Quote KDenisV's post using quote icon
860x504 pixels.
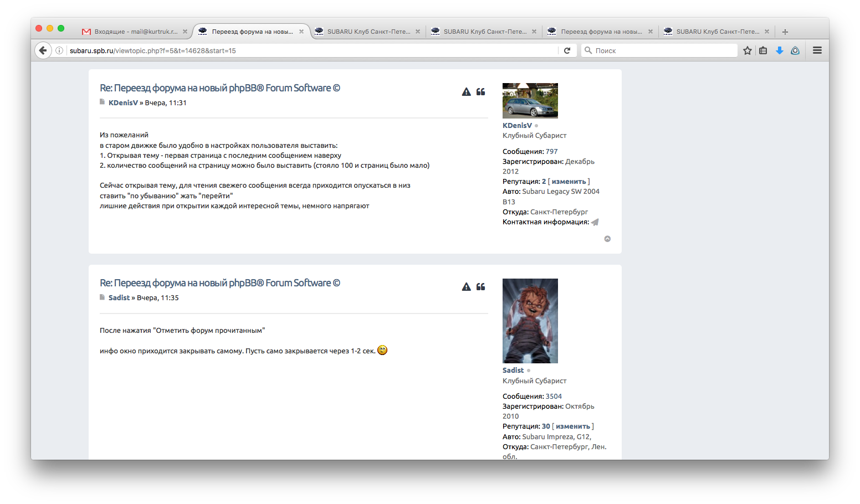tap(480, 92)
